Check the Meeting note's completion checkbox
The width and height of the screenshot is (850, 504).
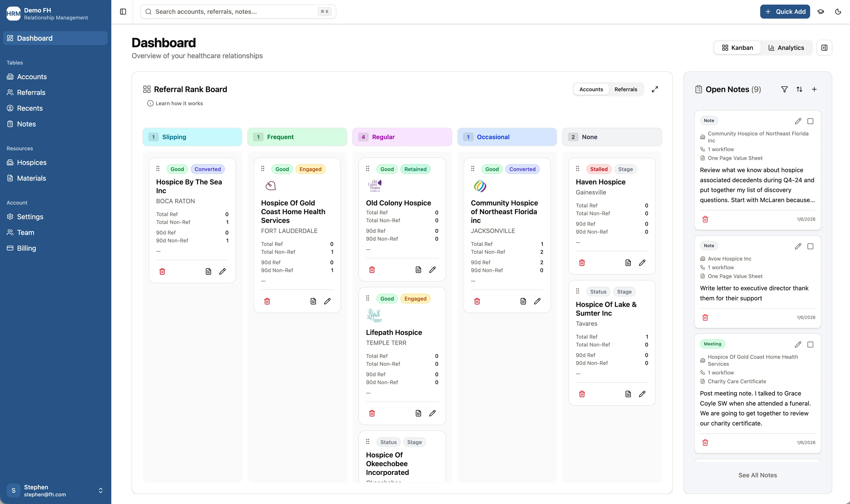click(811, 344)
